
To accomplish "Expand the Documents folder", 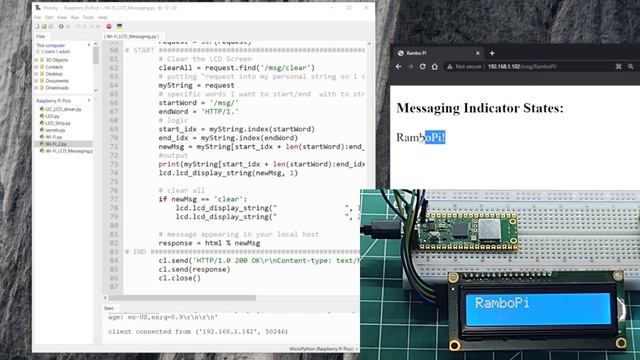I will [x=37, y=81].
